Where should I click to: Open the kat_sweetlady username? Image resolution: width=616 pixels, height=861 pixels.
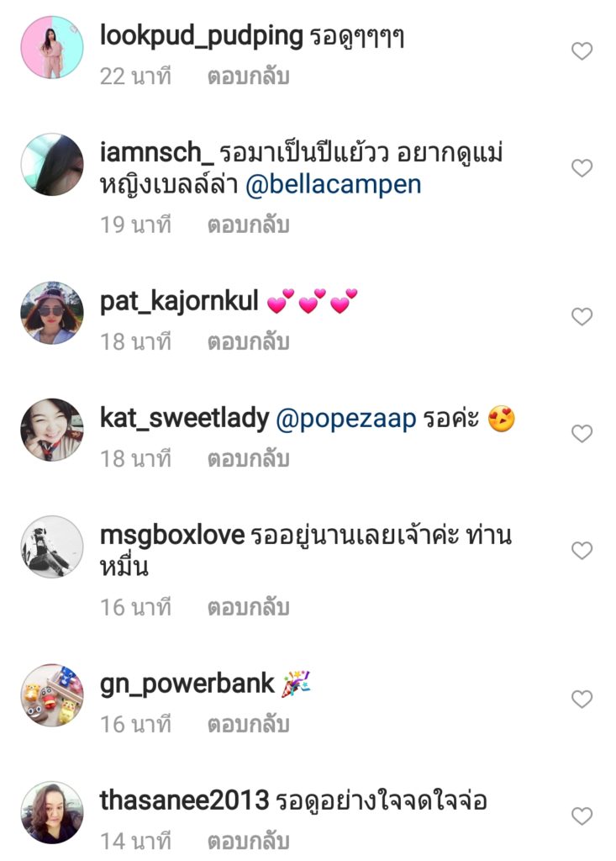coord(185,419)
